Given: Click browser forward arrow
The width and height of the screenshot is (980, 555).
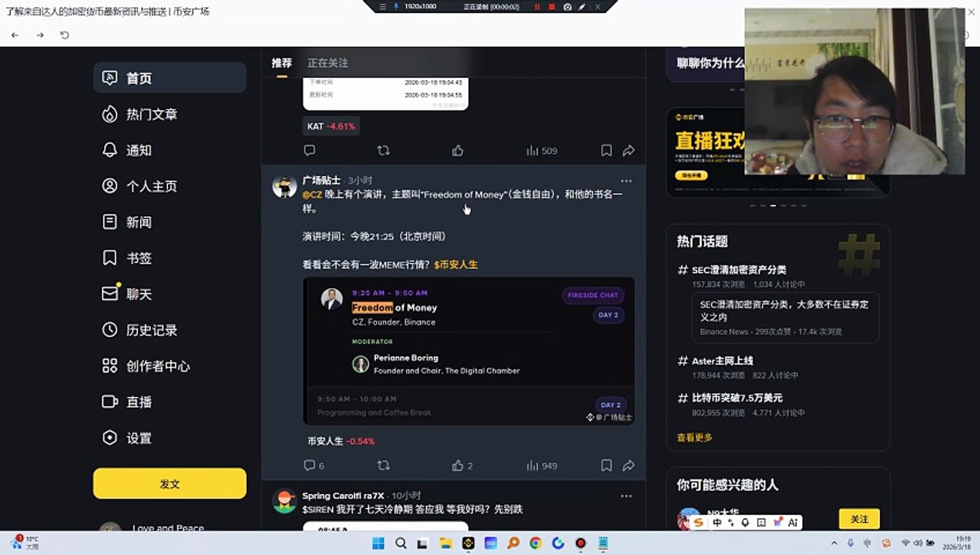Looking at the screenshot, I should [40, 35].
